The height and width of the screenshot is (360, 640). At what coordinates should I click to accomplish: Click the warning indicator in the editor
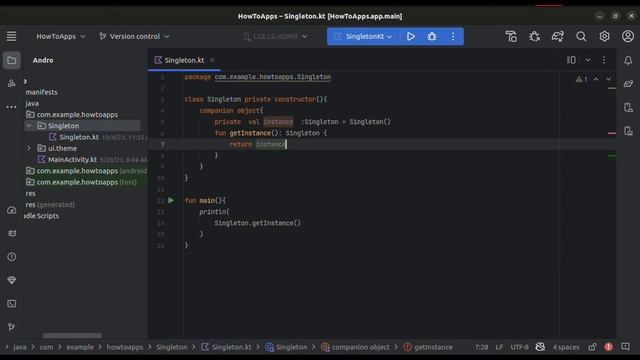(x=581, y=79)
